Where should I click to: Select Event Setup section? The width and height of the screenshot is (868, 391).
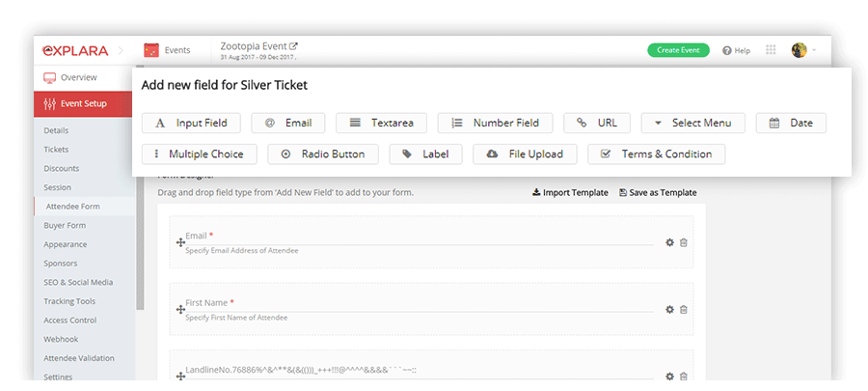(83, 103)
